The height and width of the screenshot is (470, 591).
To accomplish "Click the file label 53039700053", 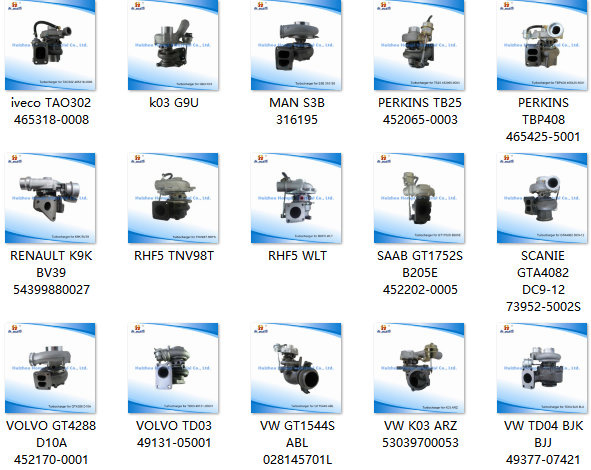I will click(420, 442).
